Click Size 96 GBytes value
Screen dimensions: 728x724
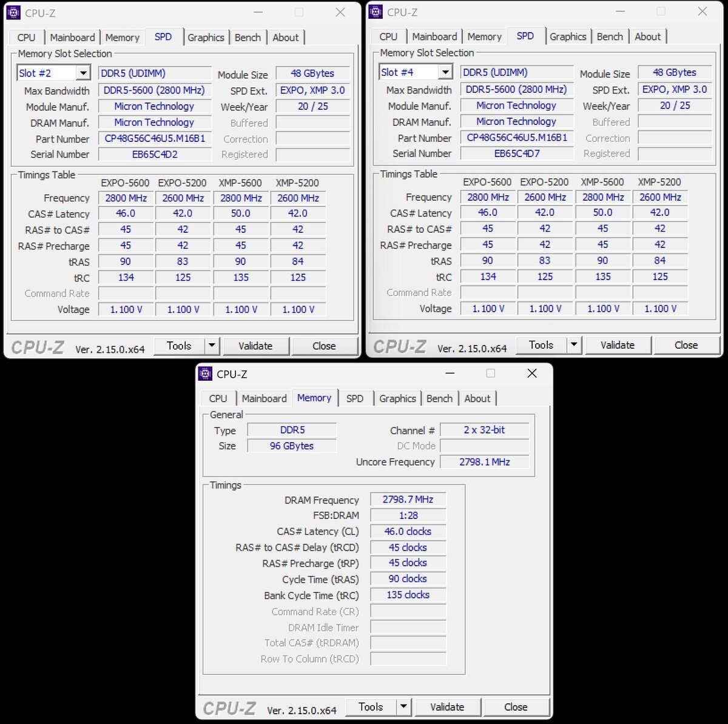(292, 446)
